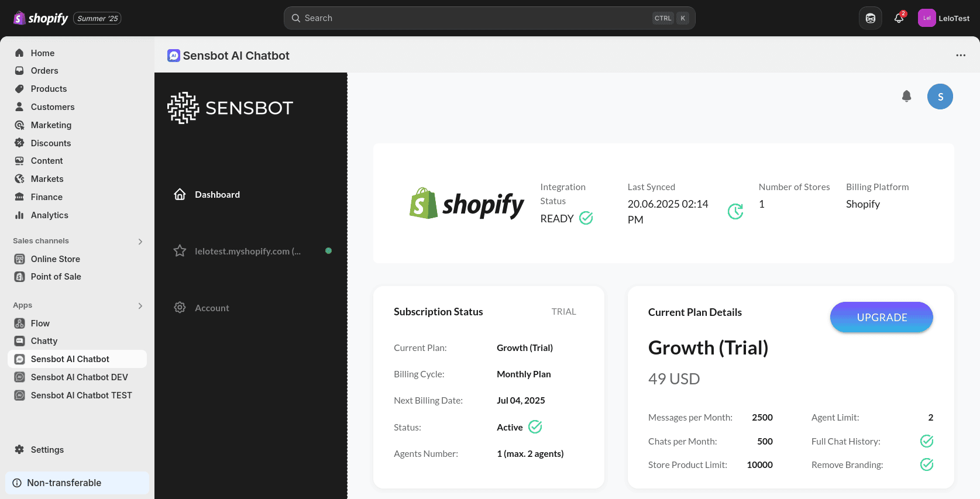
Task: Click the Last Synced refresh clock icon
Action: [x=735, y=211]
